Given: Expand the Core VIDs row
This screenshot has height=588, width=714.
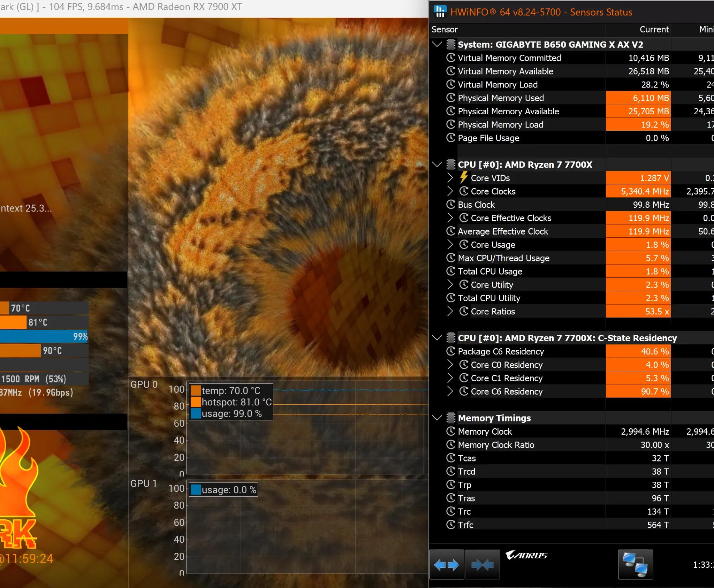Looking at the screenshot, I should 450,178.
